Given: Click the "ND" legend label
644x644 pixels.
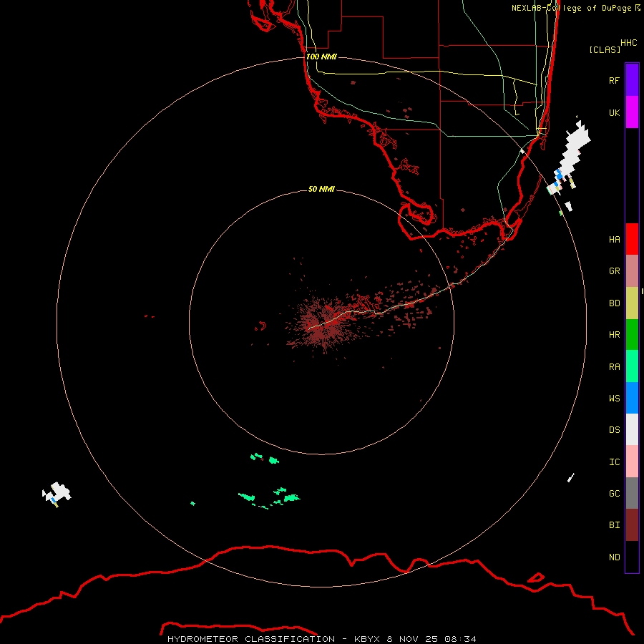Looking at the screenshot, I should (x=614, y=557).
